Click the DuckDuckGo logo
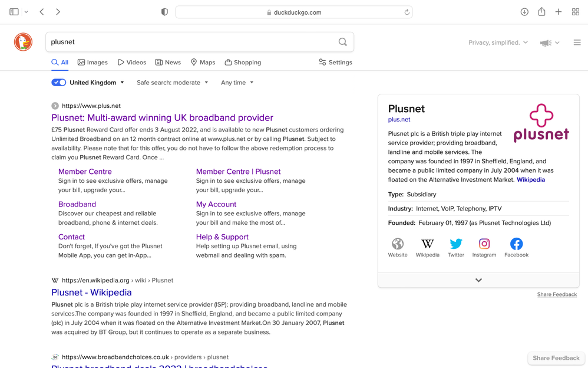Viewport: 588px width, 368px height. (x=22, y=42)
